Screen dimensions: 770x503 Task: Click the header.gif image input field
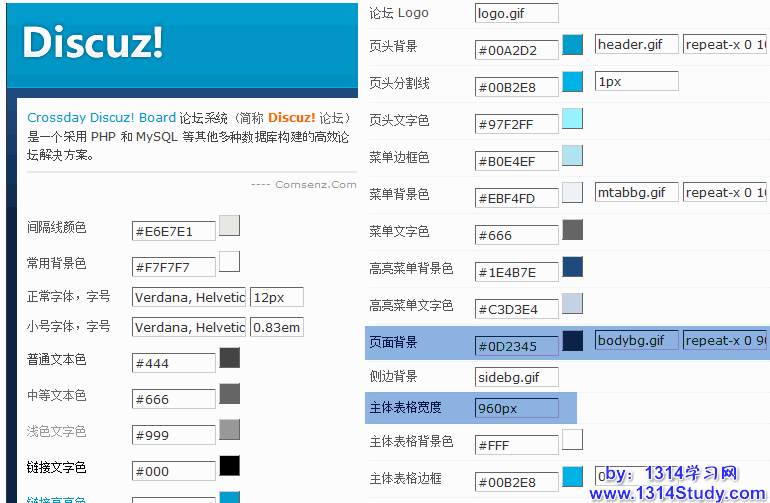pos(636,44)
